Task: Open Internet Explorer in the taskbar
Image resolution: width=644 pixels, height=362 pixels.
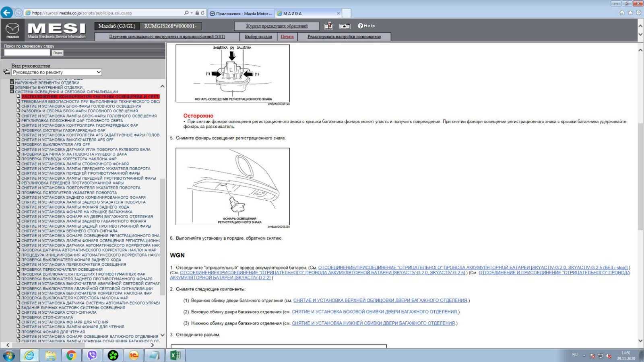Action: tap(29, 356)
